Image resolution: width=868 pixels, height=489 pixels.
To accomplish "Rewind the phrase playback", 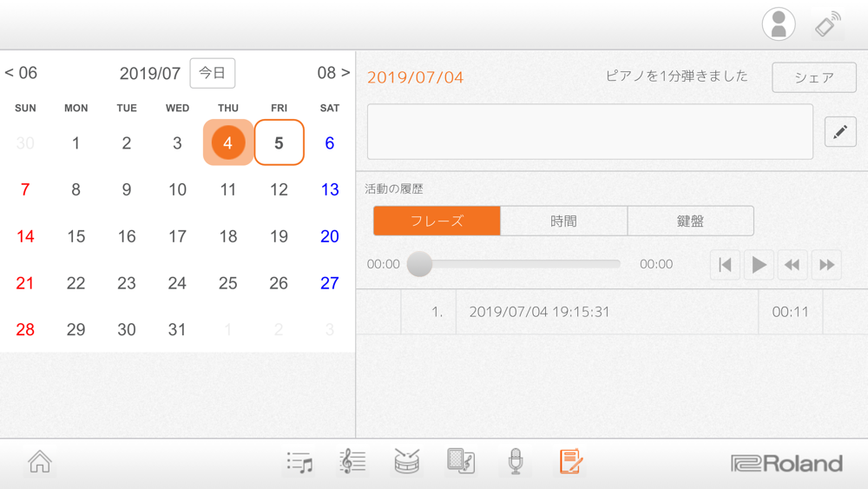I will coord(792,265).
